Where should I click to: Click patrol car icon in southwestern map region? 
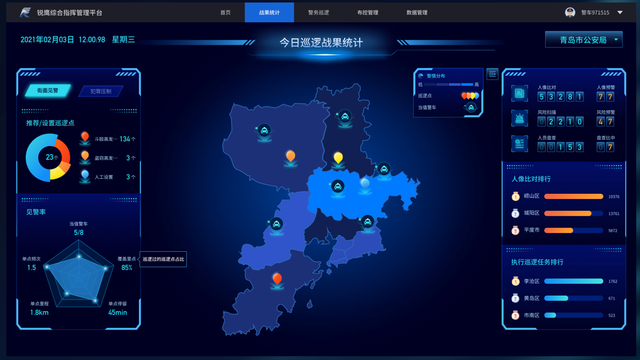pos(276,224)
